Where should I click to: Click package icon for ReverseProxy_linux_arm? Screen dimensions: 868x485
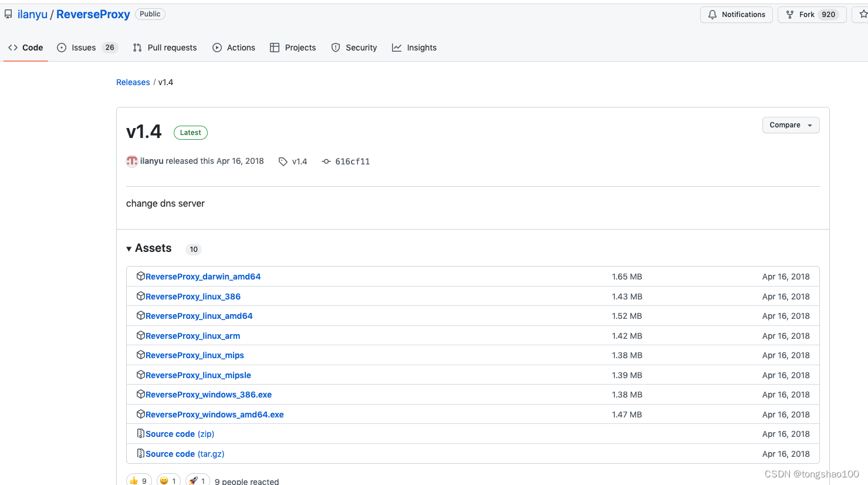click(x=141, y=335)
